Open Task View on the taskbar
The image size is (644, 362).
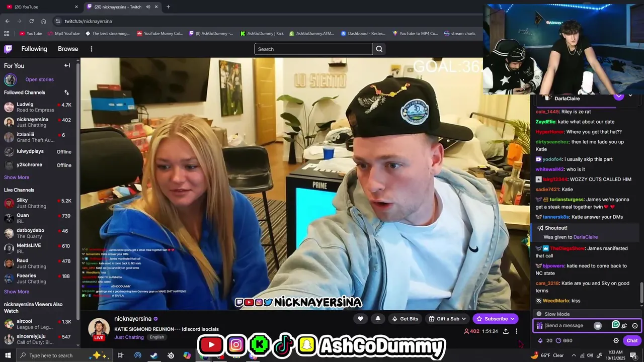click(x=121, y=355)
